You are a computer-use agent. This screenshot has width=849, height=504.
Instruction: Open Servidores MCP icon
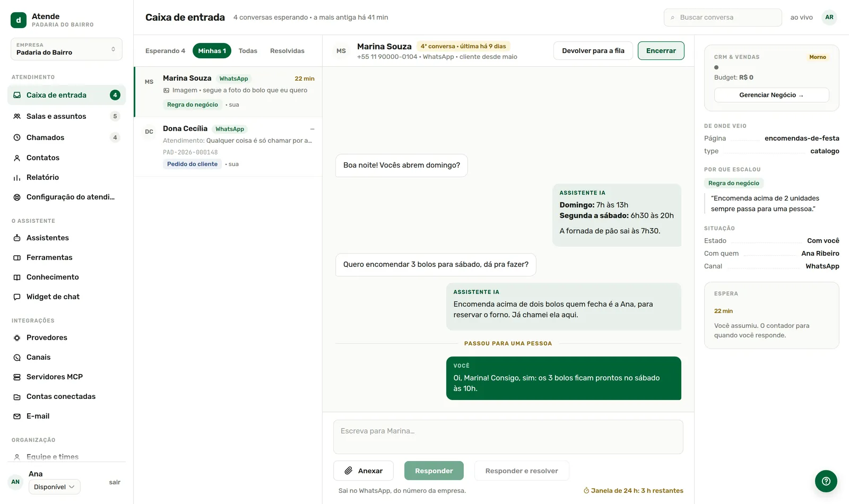tap(17, 377)
